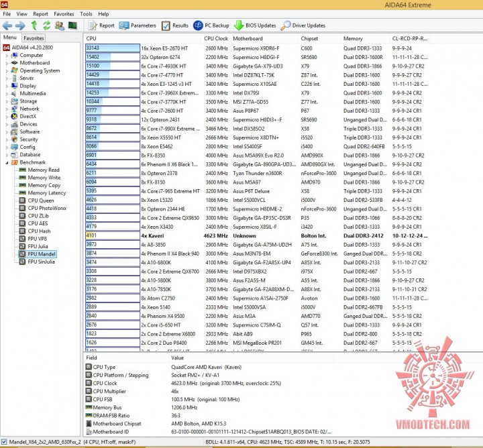Open the Report toolbar button
483x448 pixels.
101,25
